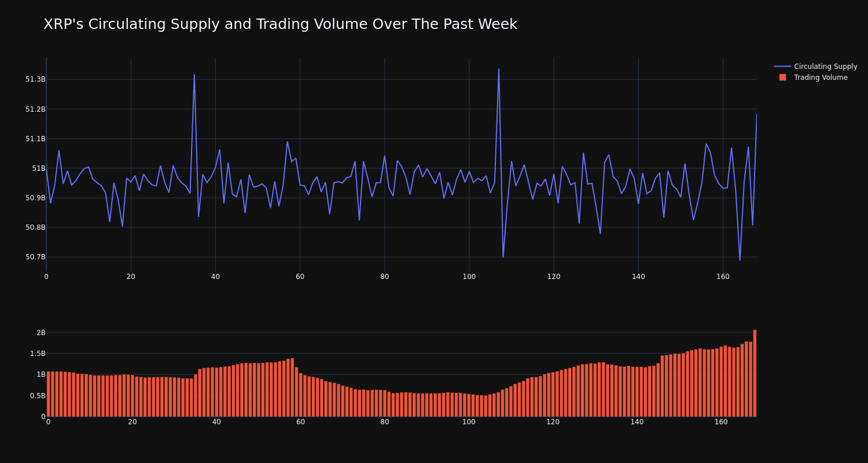Click x-axis label 40 on lower chart
868x463 pixels.
click(x=216, y=422)
